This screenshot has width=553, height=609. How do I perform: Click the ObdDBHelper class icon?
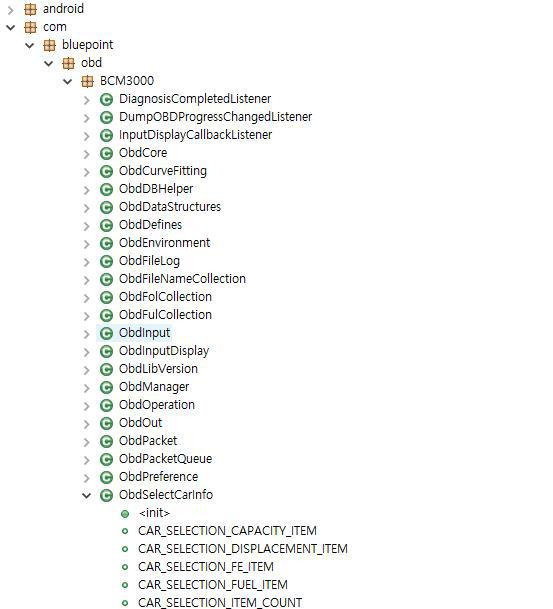[x=106, y=190]
